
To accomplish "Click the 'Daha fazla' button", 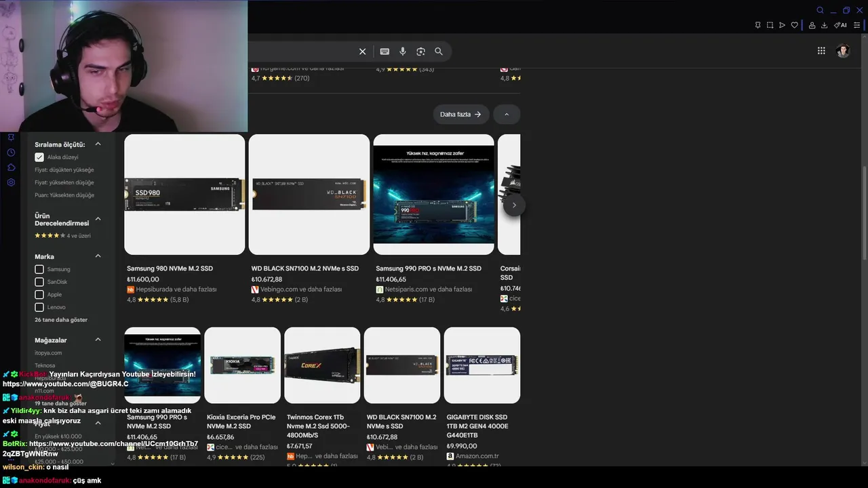I will coord(460,115).
